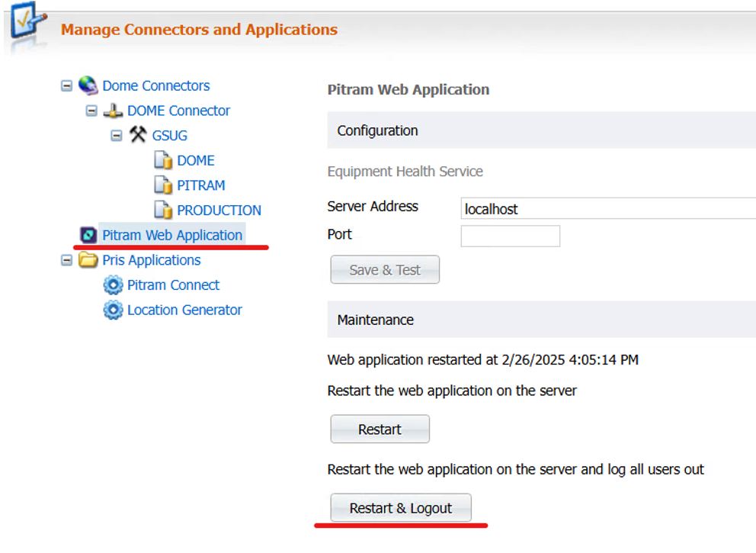756x553 pixels.
Task: Collapse the Dome Connectors tree node
Action: [67, 85]
